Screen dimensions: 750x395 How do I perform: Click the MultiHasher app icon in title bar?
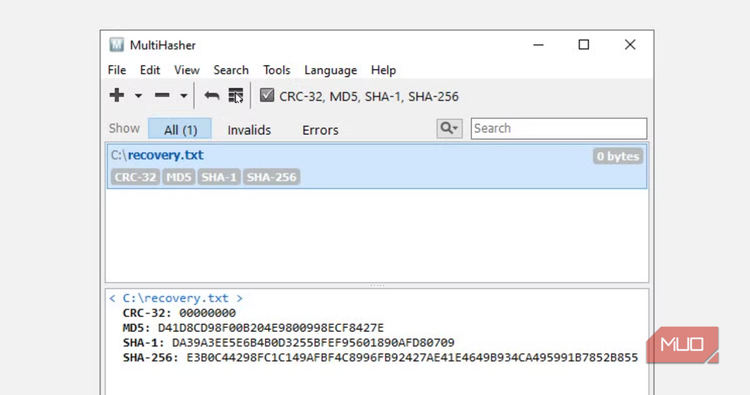coord(116,44)
